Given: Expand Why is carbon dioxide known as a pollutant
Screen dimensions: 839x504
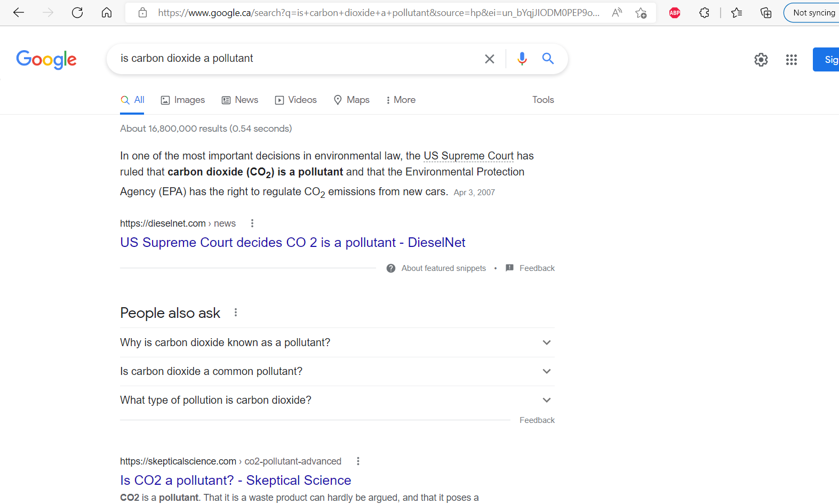Looking at the screenshot, I should click(337, 342).
